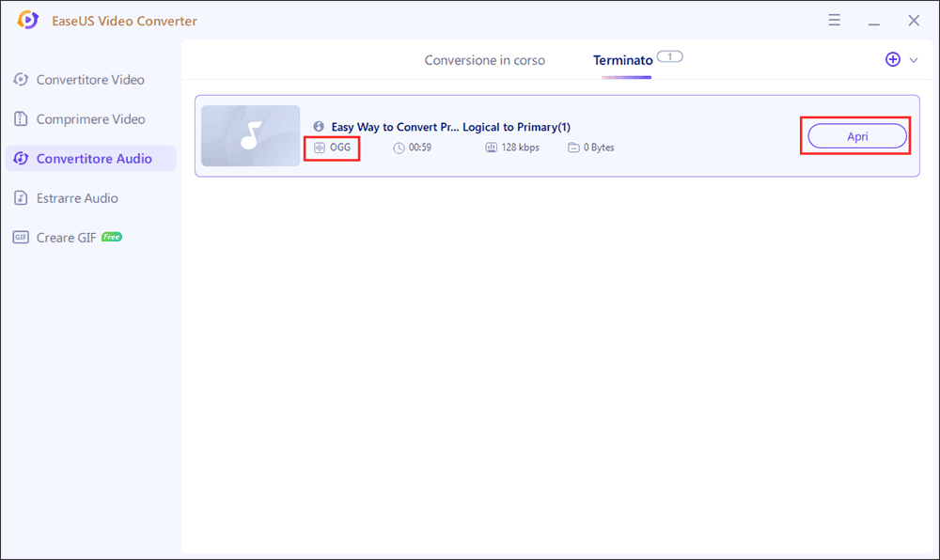Image resolution: width=940 pixels, height=560 pixels.
Task: Click the bitrate icon next to 128 kbps
Action: 491,148
